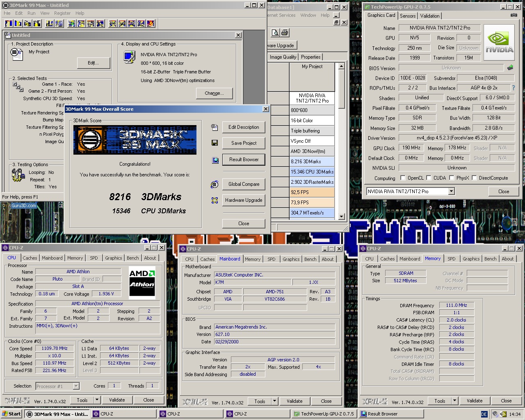The width and height of the screenshot is (525, 420).
Task: Click magnifier icon beside Result Browser button
Action: (215, 160)
